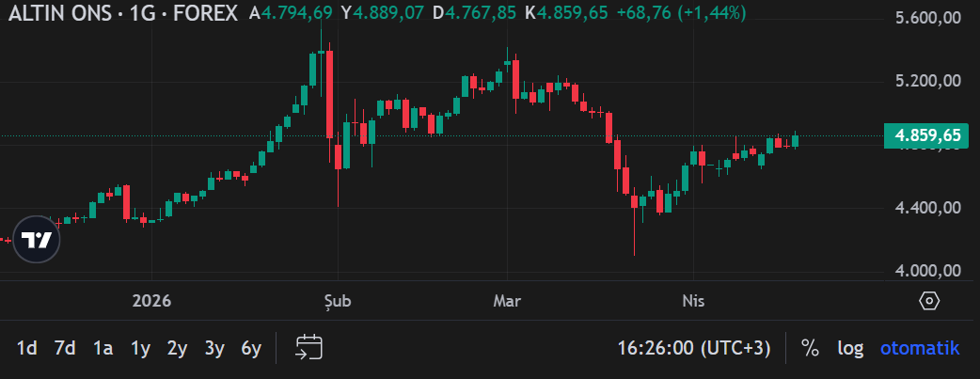
Task: Toggle otomatik auto scale
Action: tap(920, 348)
